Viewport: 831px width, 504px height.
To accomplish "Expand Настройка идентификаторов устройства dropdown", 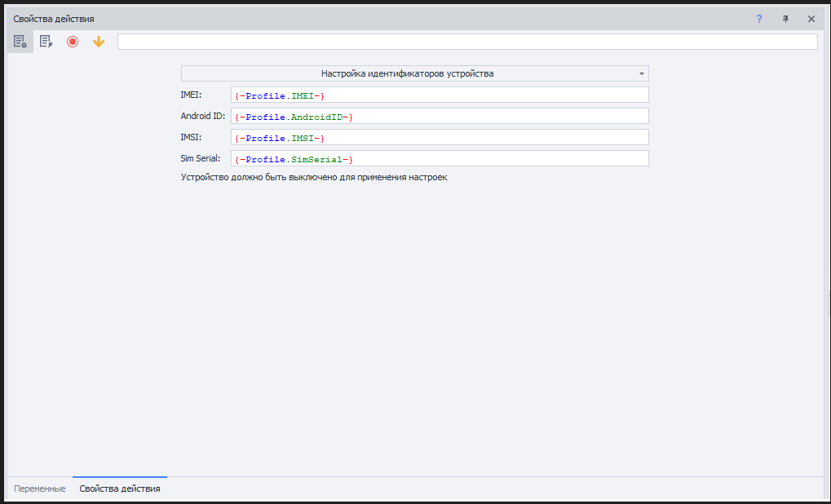I will (415, 73).
